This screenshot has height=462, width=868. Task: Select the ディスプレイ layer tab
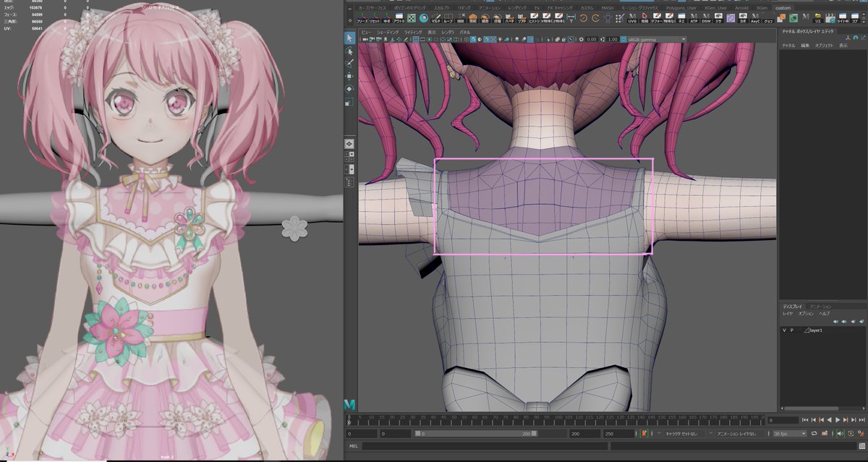[793, 307]
